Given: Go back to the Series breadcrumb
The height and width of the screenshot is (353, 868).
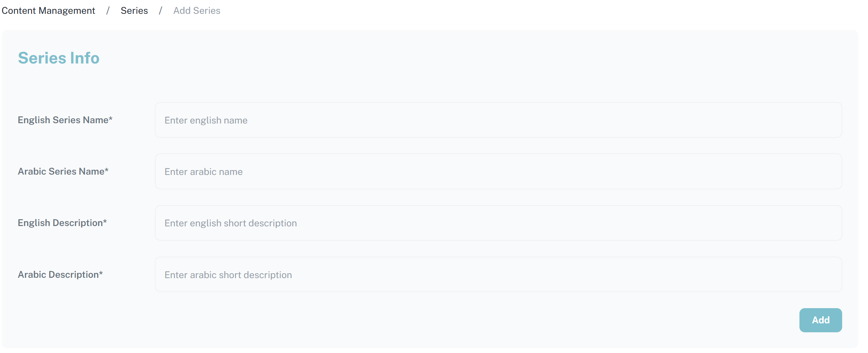Looking at the screenshot, I should pyautogui.click(x=134, y=11).
